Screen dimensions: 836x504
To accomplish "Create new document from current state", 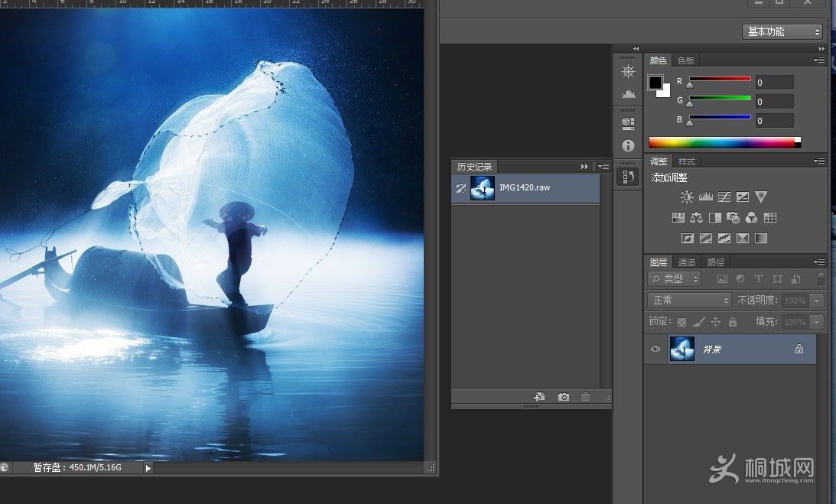I will 539,397.
